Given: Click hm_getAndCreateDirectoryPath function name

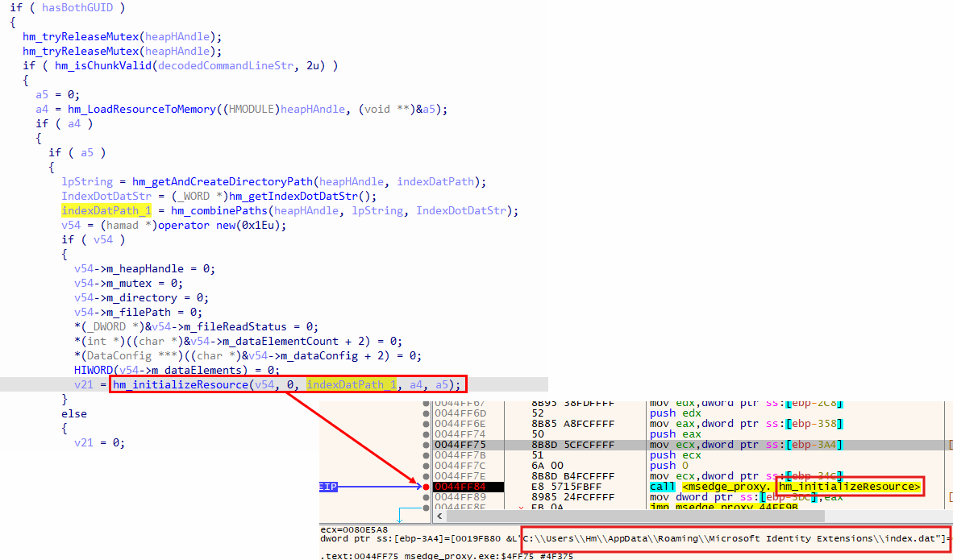Looking at the screenshot, I should coord(223,181).
